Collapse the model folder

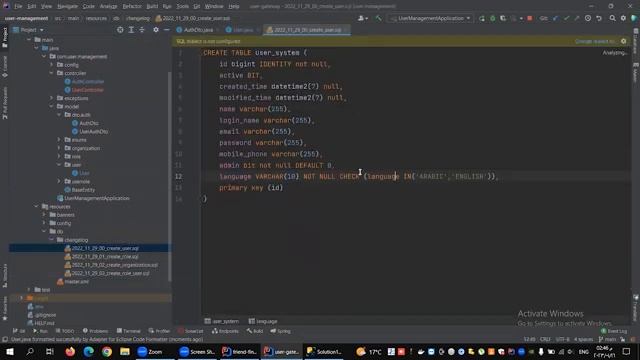click(51, 107)
